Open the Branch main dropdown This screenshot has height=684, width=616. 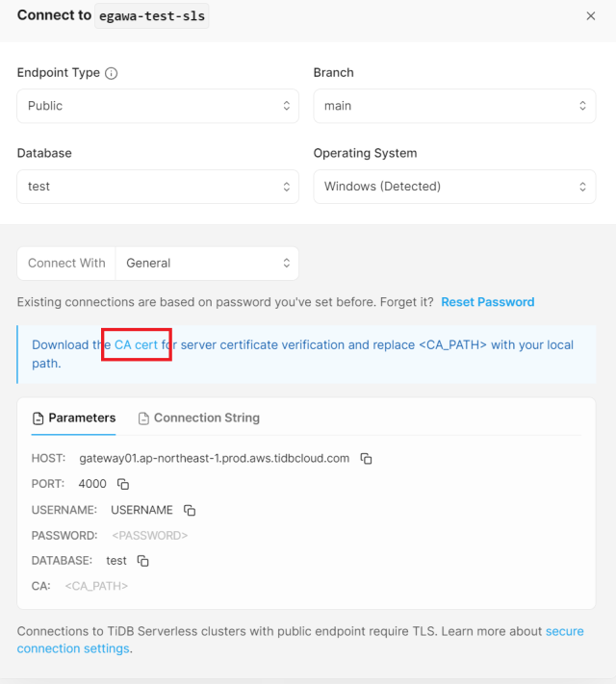tap(454, 106)
